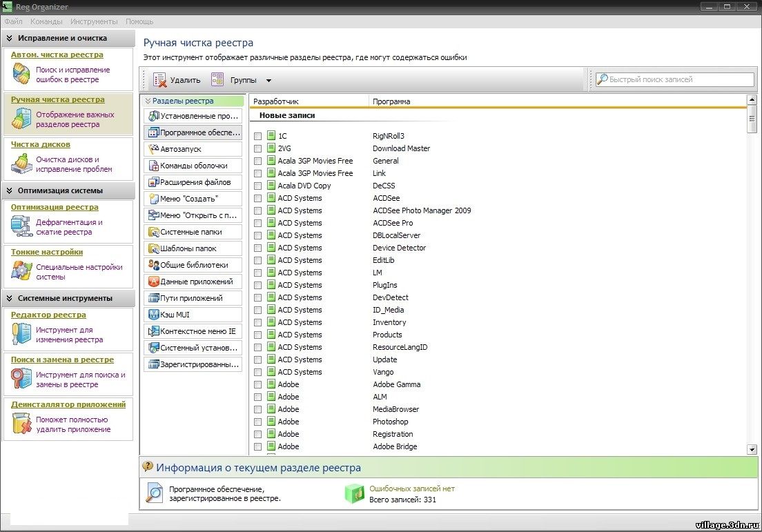762x532 pixels.
Task: Collapse the Системные инструменты section
Action: tap(9, 298)
